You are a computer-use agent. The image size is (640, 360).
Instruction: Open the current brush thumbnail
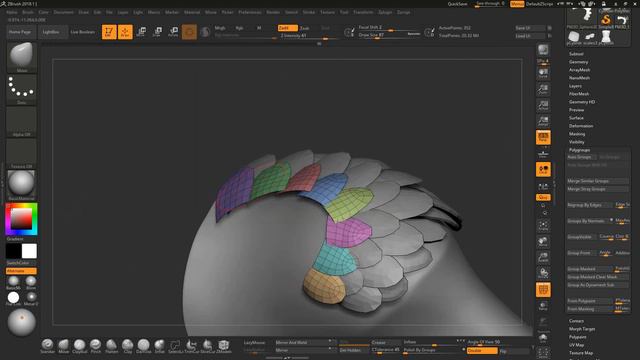coord(22,57)
